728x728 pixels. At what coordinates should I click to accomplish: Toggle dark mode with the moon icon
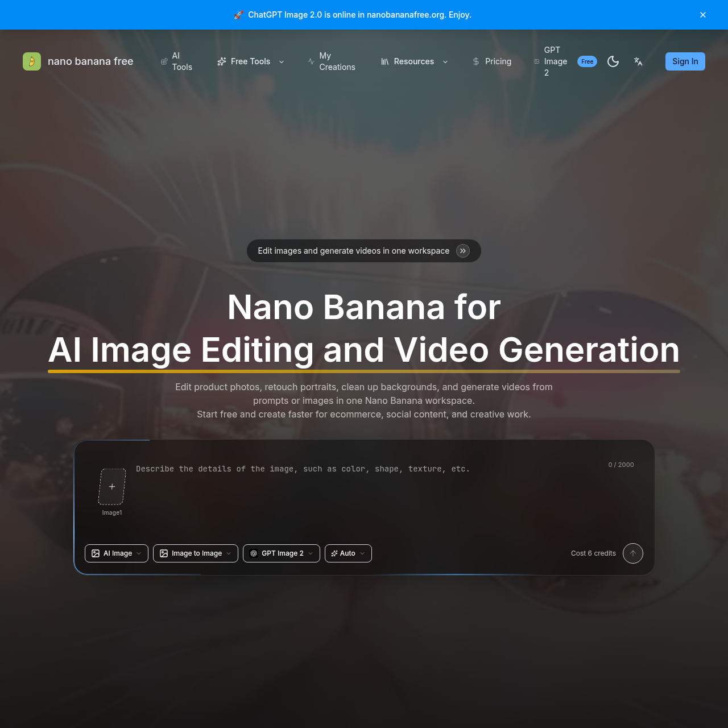pyautogui.click(x=613, y=61)
